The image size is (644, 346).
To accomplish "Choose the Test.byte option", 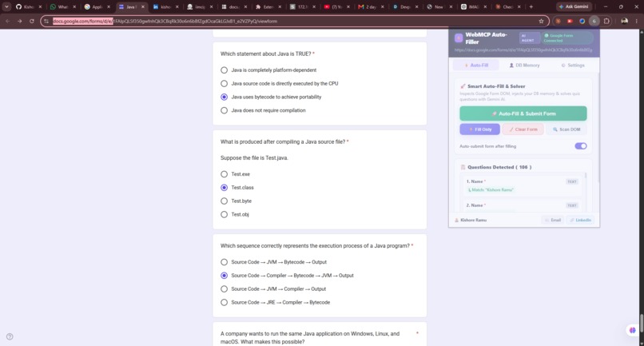I will tap(224, 201).
